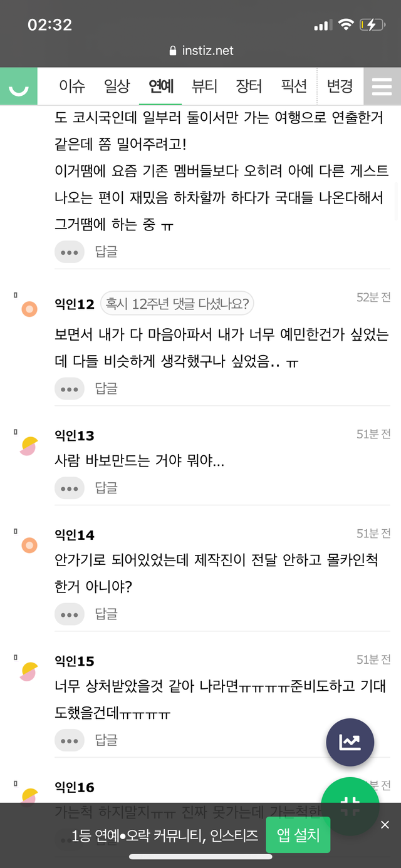The height and width of the screenshot is (868, 401).
Task: Dismiss the app install banner
Action: click(x=385, y=825)
